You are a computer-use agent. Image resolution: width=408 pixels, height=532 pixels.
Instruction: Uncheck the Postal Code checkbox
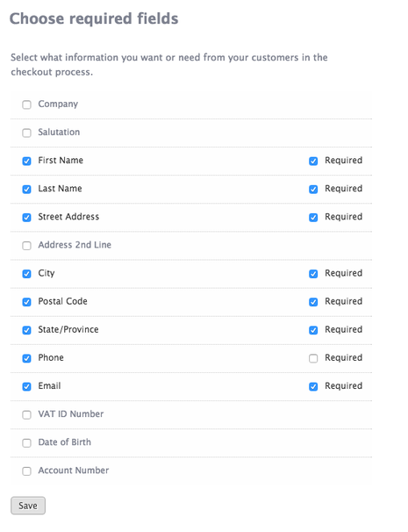tap(27, 302)
